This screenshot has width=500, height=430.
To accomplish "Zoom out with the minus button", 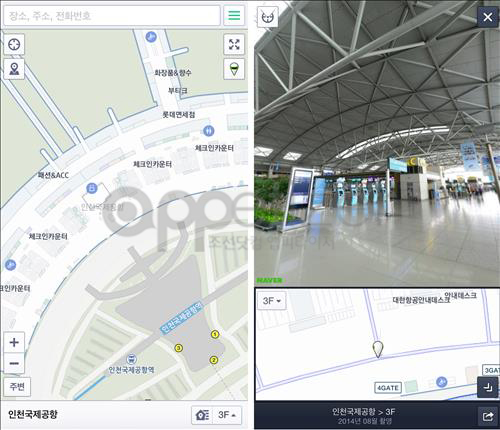I will [x=14, y=363].
